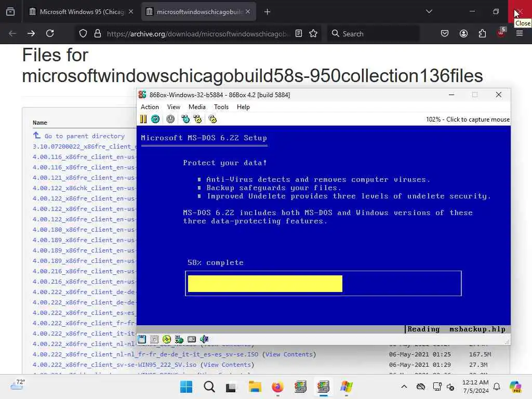The height and width of the screenshot is (399, 532).
Task: Open 4.00.121_x86fre_client_en-us file link
Action: (85, 178)
